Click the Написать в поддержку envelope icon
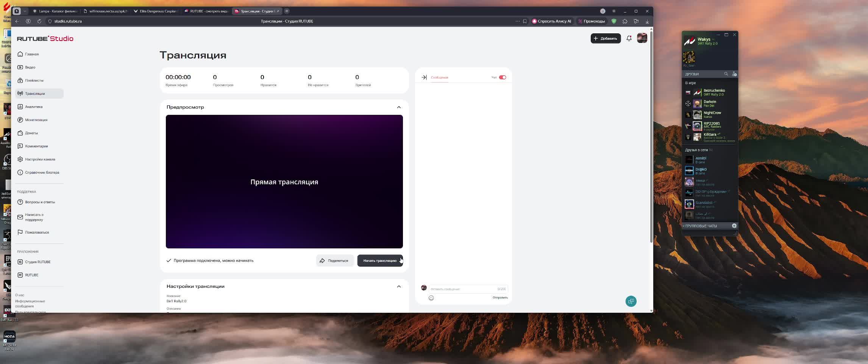Image resolution: width=868 pixels, height=364 pixels. [20, 217]
